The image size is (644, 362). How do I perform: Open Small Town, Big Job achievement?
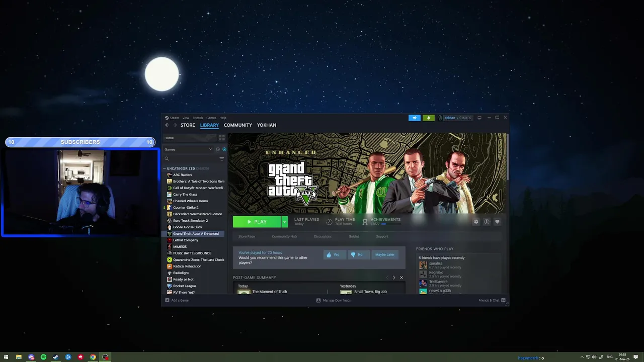370,292
